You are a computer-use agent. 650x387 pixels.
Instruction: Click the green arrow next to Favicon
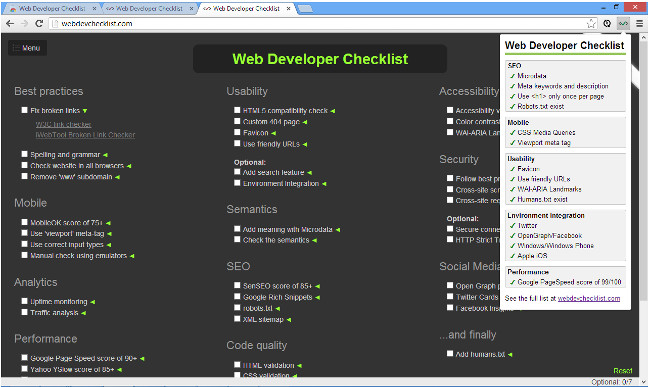tap(274, 133)
